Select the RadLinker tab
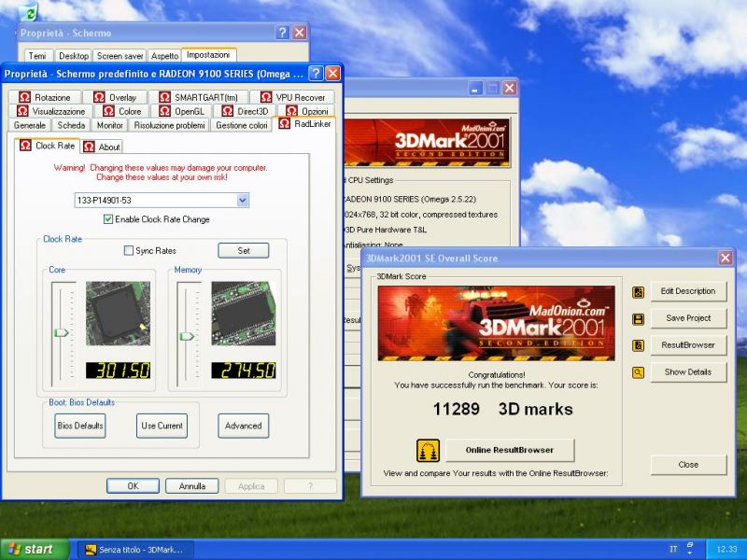The width and height of the screenshot is (747, 560). point(304,124)
